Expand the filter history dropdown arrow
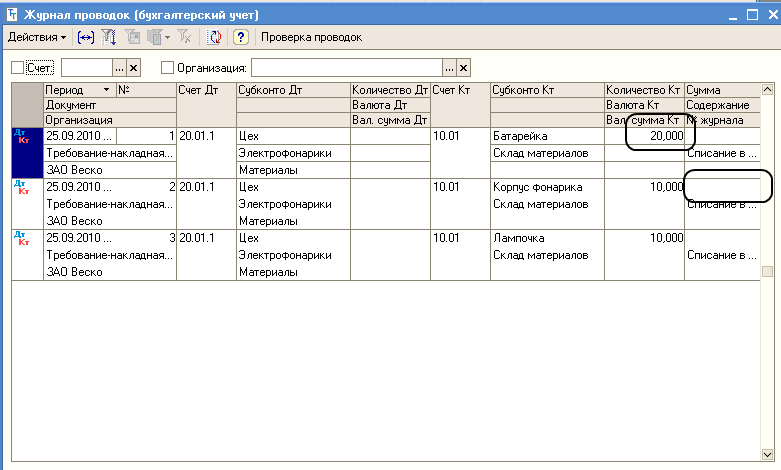This screenshot has width=781, height=470. pyautogui.click(x=167, y=37)
